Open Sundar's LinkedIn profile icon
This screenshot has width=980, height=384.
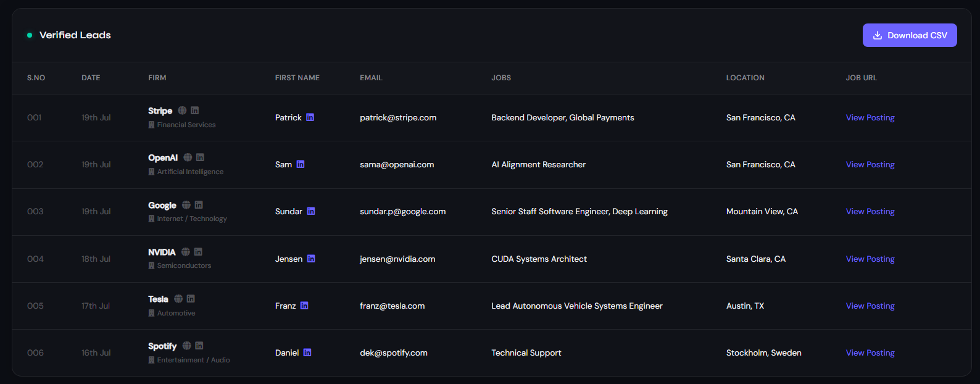click(x=311, y=211)
